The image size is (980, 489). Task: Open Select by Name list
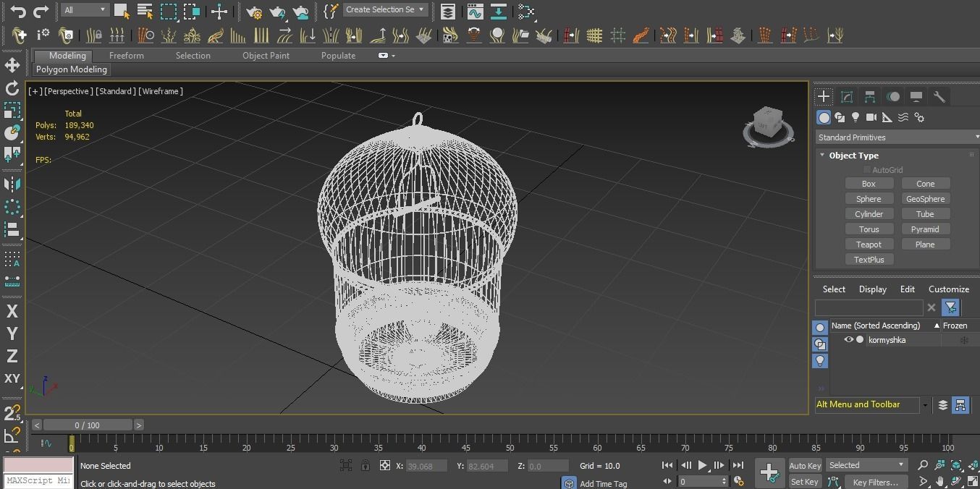pyautogui.click(x=145, y=11)
